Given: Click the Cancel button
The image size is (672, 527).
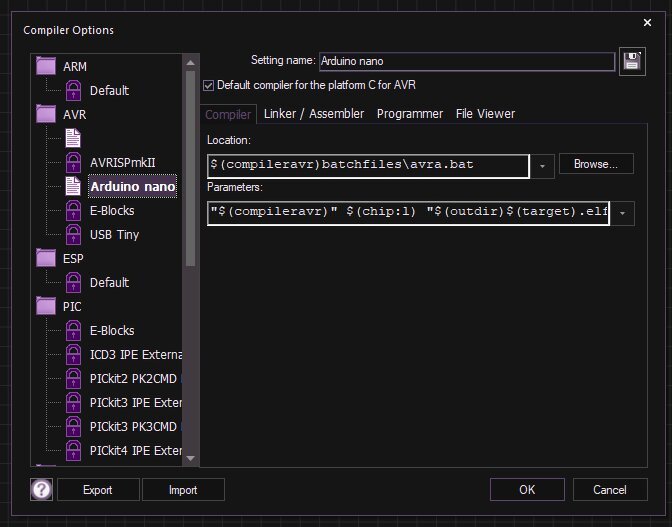Looking at the screenshot, I should (x=610, y=490).
